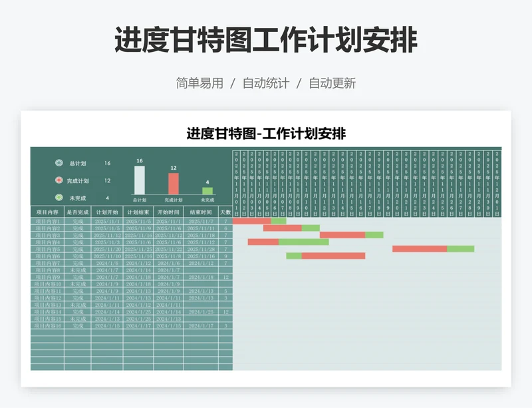The width and height of the screenshot is (532, 408).
Task: Click the 自动统计 subtitle text
Action: coord(265,83)
